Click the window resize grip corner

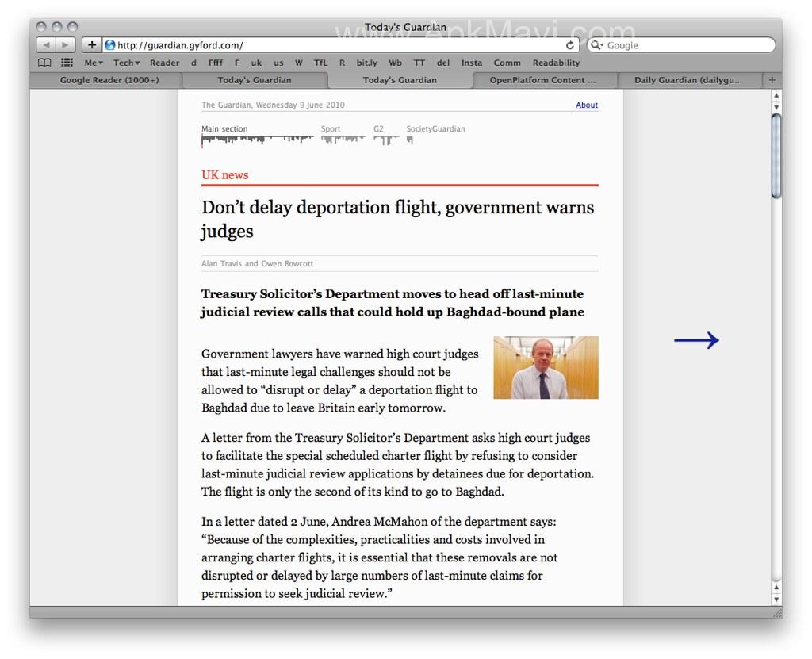pyautogui.click(x=776, y=612)
